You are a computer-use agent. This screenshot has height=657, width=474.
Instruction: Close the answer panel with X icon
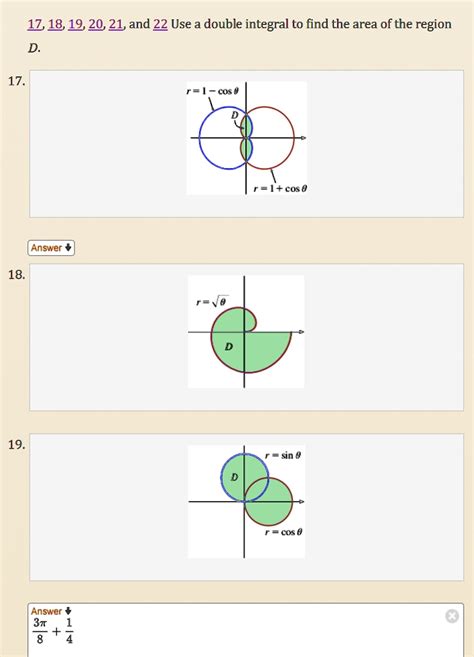pos(452,616)
